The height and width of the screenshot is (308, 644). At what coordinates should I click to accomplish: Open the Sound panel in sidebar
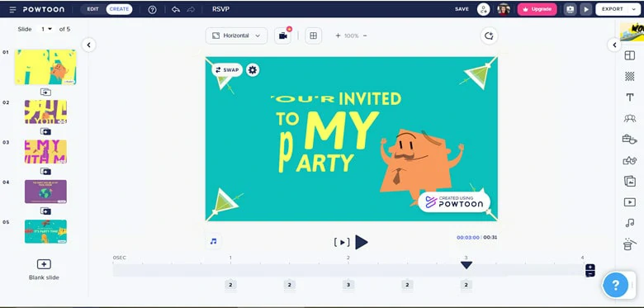pyautogui.click(x=630, y=223)
